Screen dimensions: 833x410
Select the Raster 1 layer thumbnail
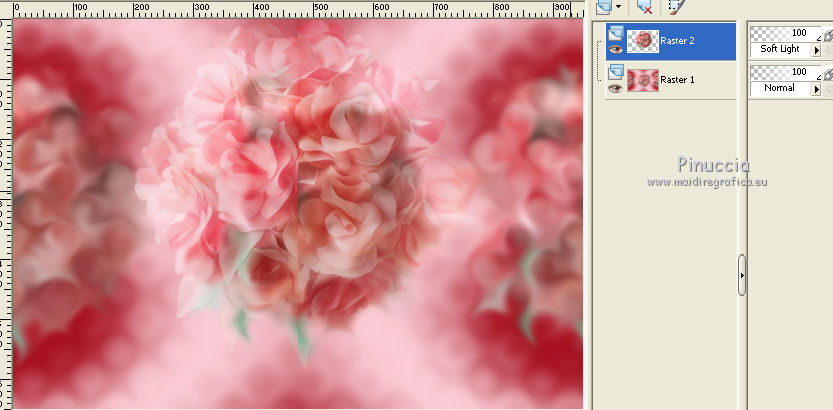pos(643,80)
